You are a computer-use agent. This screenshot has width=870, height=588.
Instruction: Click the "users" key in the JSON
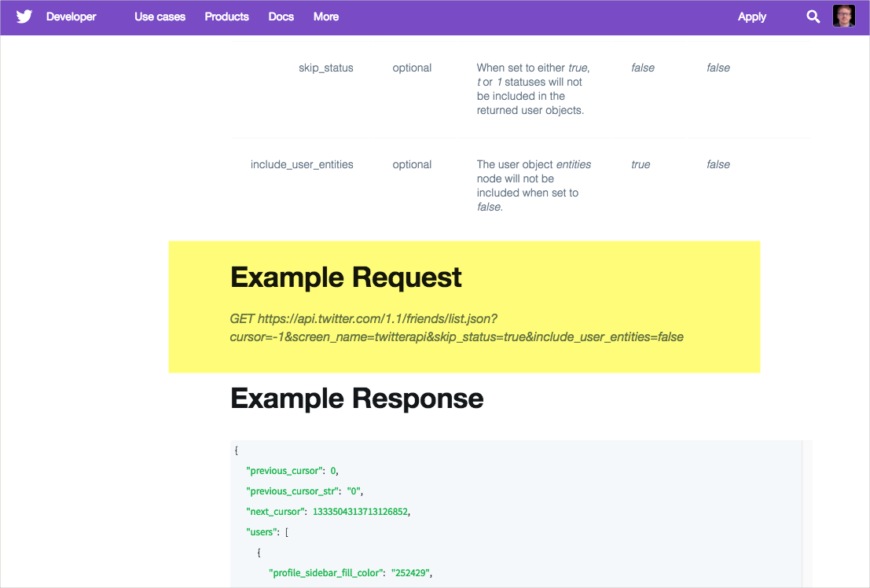262,532
